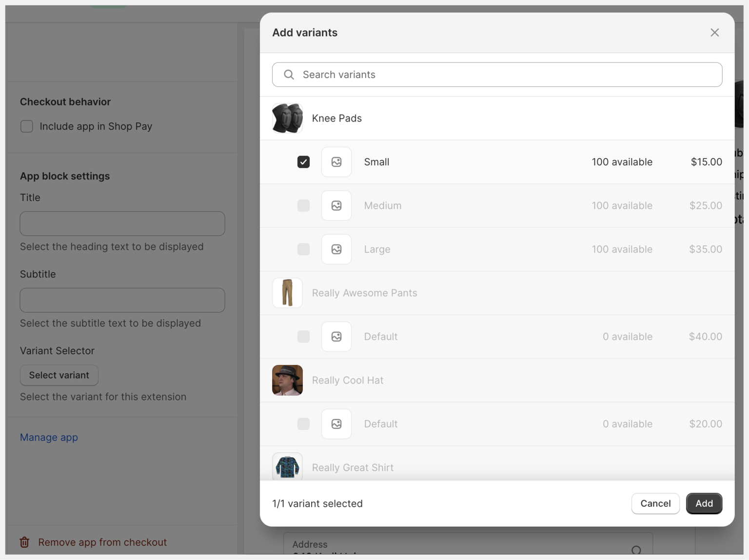Click the Medium variant label
The width and height of the screenshot is (749, 560).
click(x=383, y=205)
